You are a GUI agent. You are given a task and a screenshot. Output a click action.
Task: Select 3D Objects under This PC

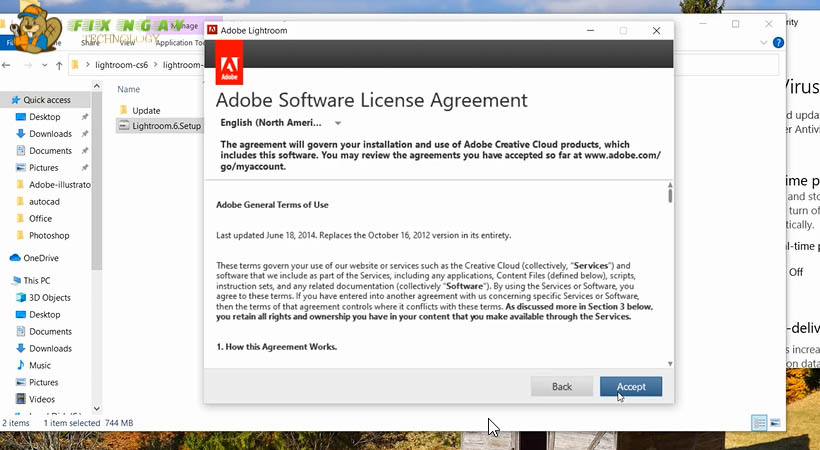(50, 298)
